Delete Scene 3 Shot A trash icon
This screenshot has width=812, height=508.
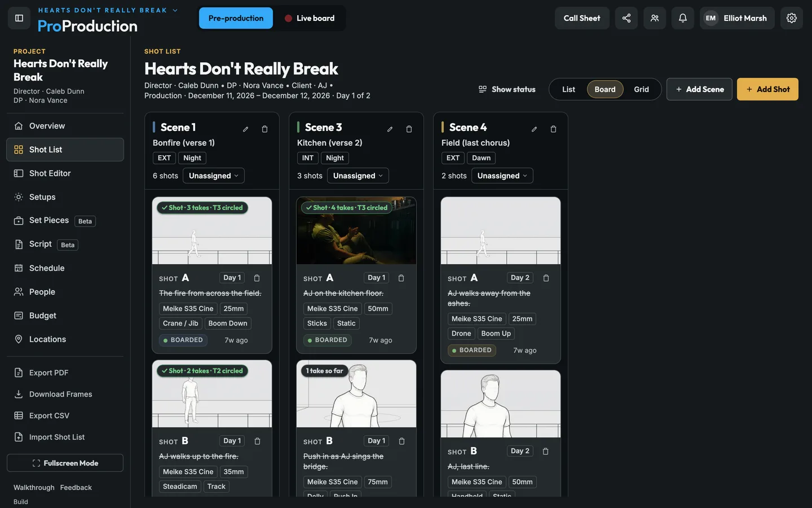[x=401, y=278]
